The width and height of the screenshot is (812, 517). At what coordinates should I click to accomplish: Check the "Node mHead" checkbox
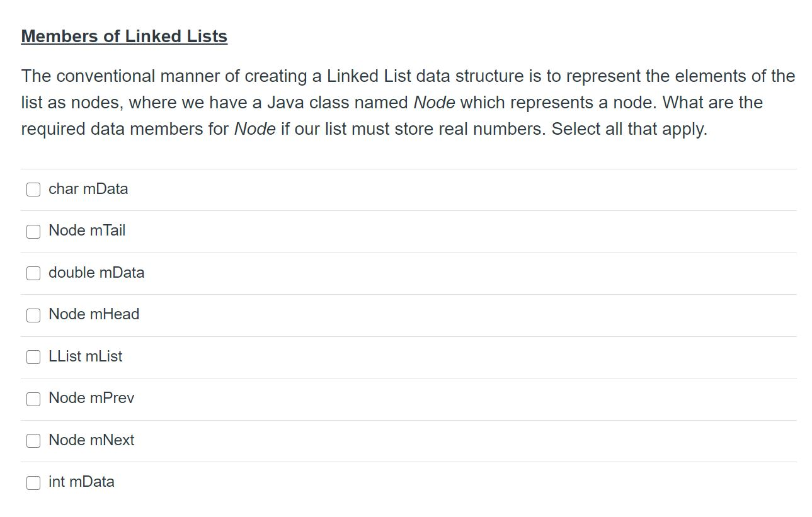pyautogui.click(x=33, y=315)
